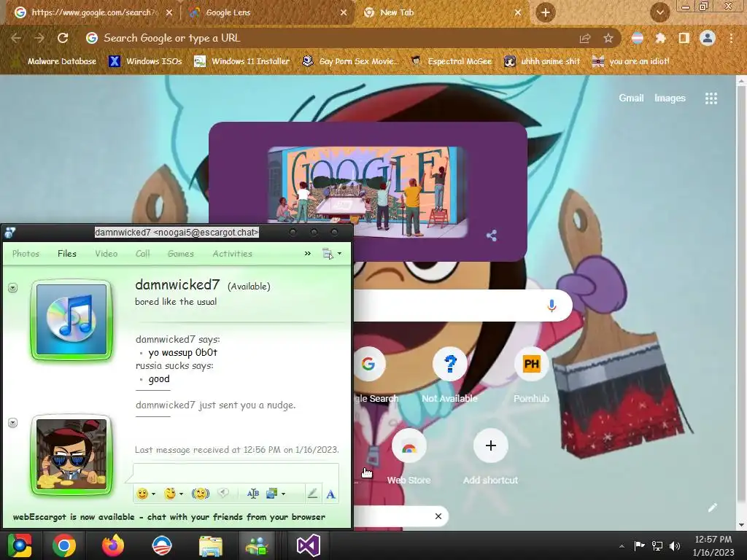Click the Chrome address bar
This screenshot has height=560, width=747.
[x=329, y=38]
